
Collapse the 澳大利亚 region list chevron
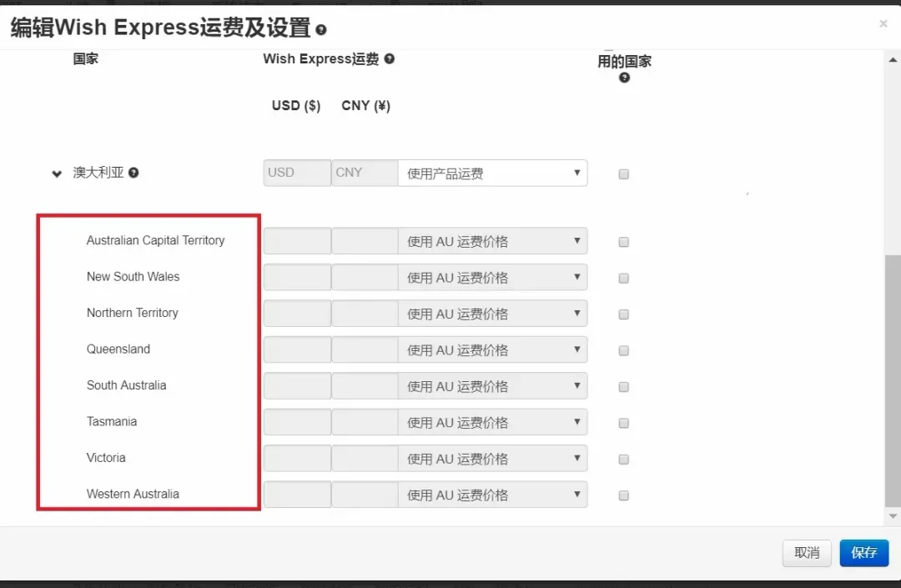pos(57,173)
